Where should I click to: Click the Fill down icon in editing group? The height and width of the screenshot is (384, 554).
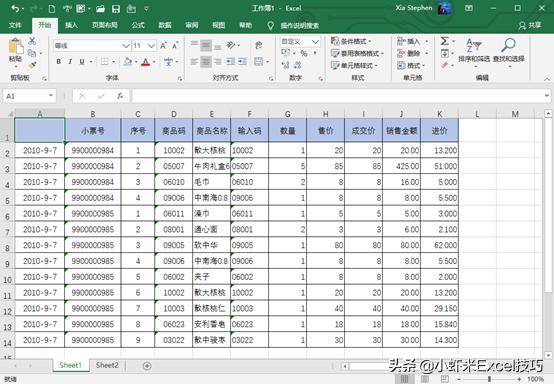(444, 53)
